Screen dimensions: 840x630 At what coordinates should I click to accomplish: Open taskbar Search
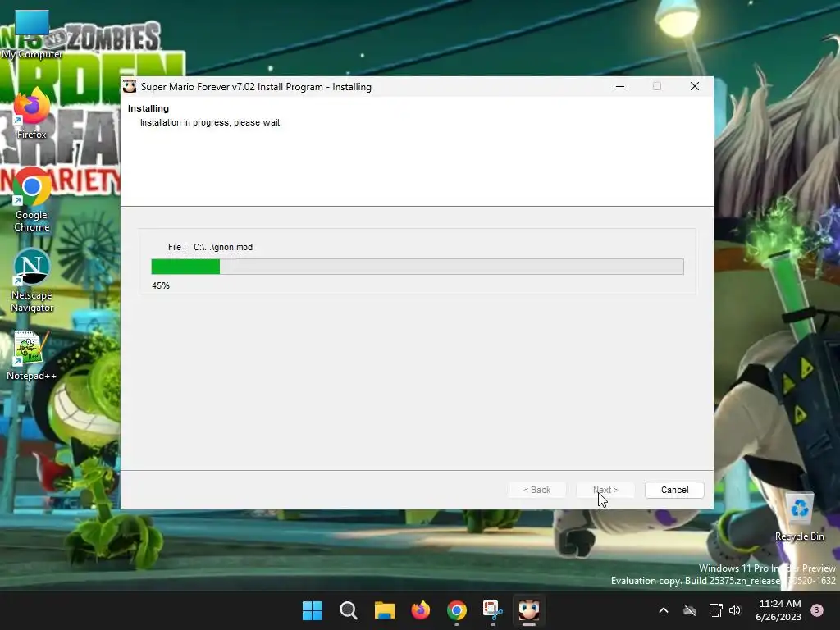coord(348,610)
